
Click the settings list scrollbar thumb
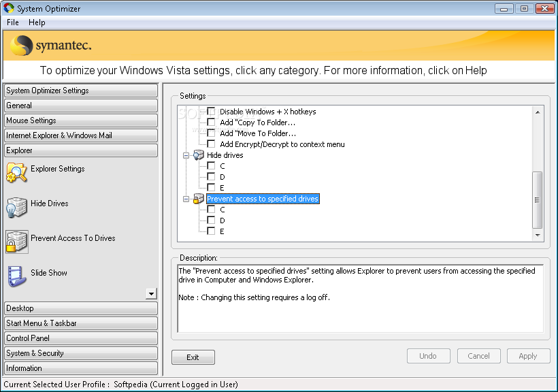pyautogui.click(x=538, y=199)
